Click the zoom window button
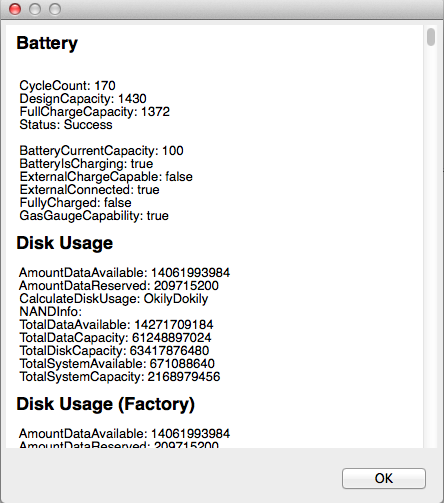This screenshot has width=444, height=503. pos(55,9)
